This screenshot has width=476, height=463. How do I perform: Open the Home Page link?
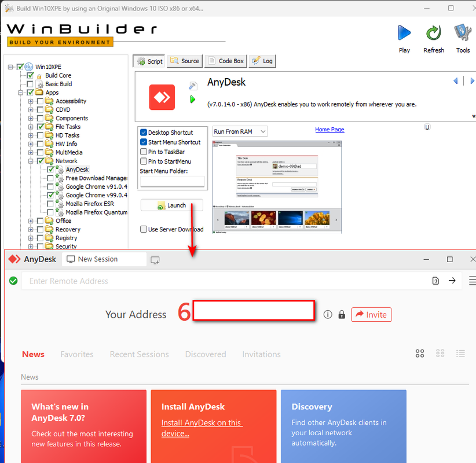click(x=329, y=130)
